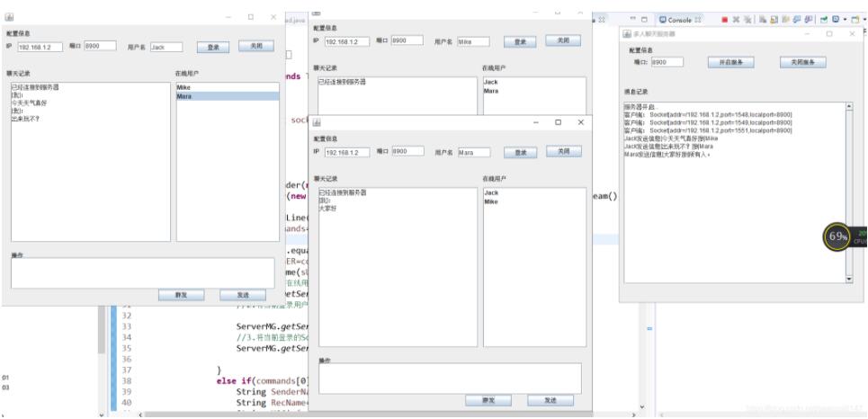Open the Display Selected Console dropdown arrow
This screenshot has width=868, height=419.
tap(846, 20)
